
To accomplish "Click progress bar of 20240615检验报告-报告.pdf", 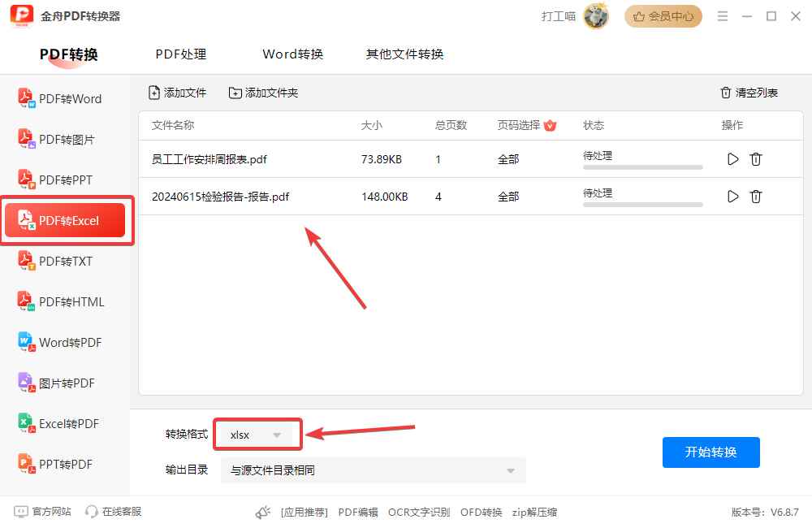I will 642,205.
